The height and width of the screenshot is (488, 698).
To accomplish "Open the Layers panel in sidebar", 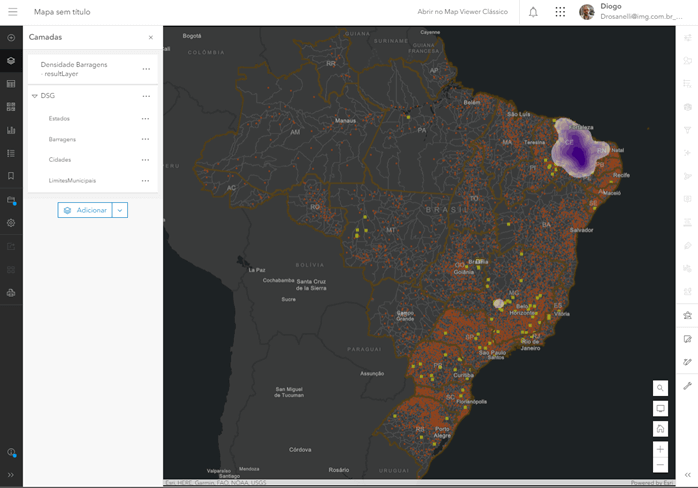I will tap(11, 61).
